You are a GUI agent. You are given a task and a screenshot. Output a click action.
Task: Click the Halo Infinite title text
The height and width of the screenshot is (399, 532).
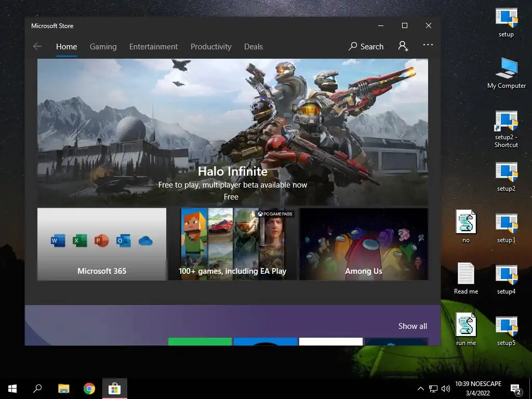[233, 171]
